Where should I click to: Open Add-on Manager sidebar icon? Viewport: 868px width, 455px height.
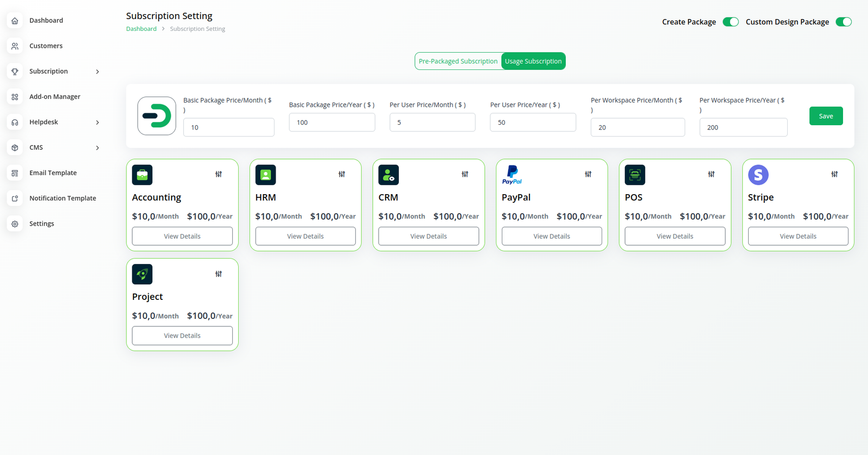[x=15, y=97]
